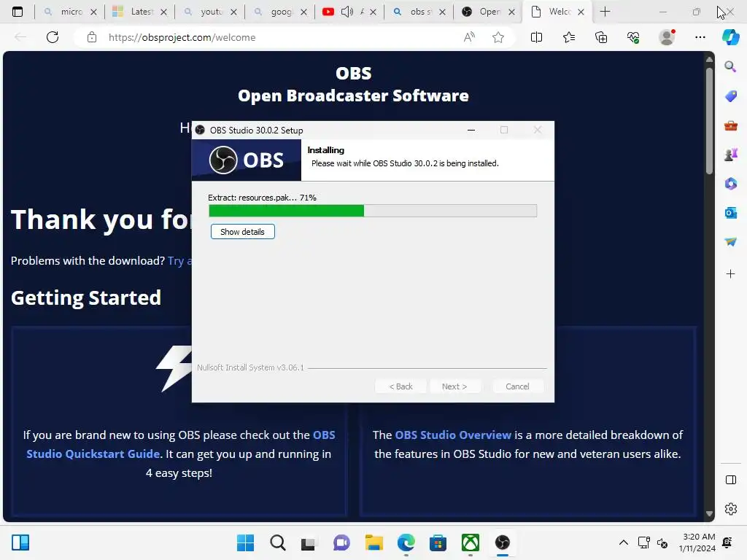Toggle the sidebar panel layout icon
Screen dimensions: 747x560
pos(730,480)
